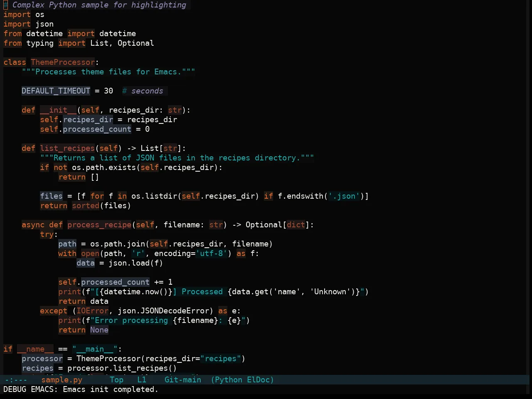The image size is (532, 399).
Task: Click the 'Complex Python sample for highlighting' comment
Action: click(99, 5)
